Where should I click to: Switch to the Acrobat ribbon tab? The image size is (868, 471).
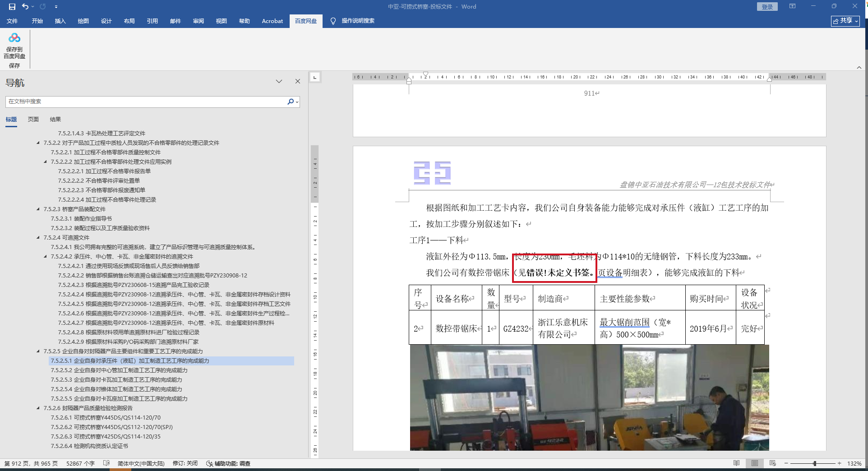click(x=272, y=21)
